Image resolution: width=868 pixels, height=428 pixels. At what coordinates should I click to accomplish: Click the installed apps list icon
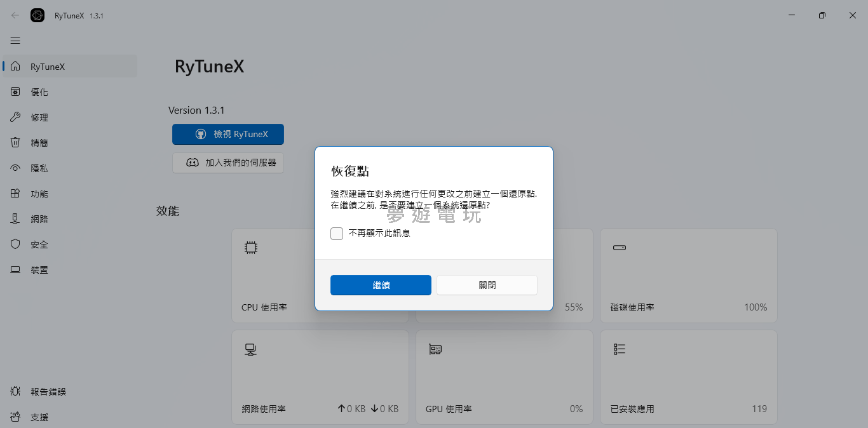click(620, 349)
